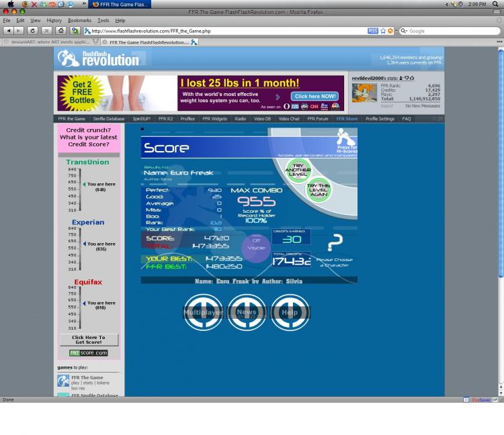Click the Stop loading X button
Image resolution: width=504 pixels, height=435 pixels.
coord(46,31)
